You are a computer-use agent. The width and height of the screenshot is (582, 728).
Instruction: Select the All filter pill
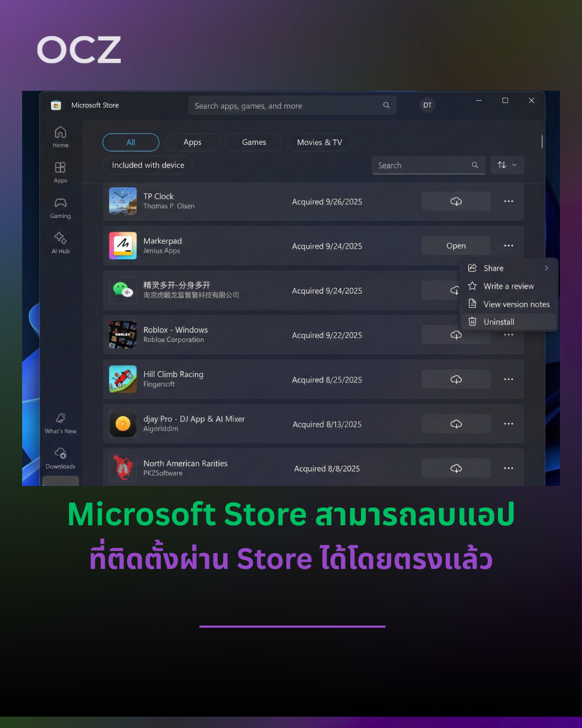click(x=131, y=142)
